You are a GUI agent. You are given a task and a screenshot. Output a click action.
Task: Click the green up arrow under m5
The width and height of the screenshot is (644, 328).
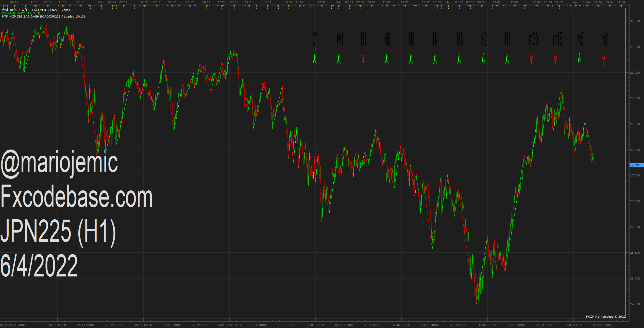coord(579,58)
